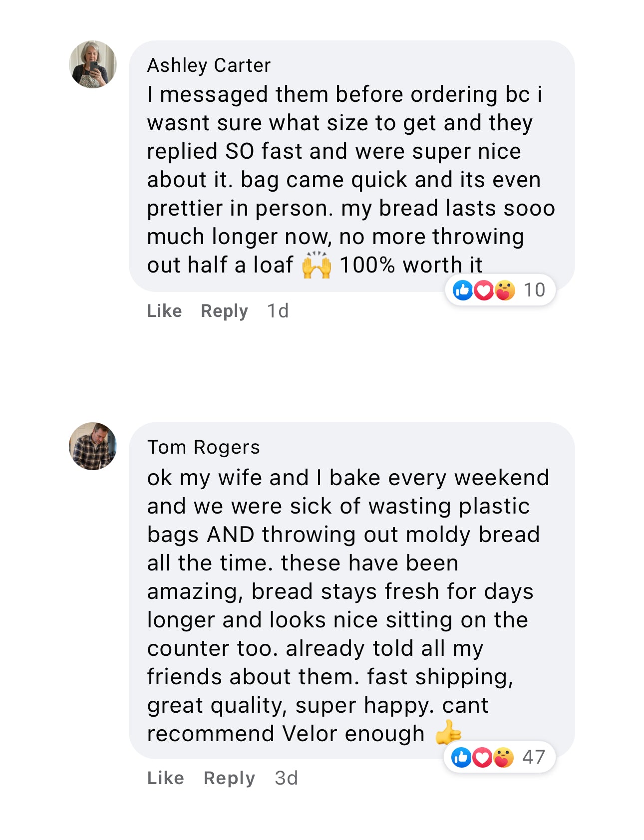Click care emoji reaction icon on Tom's comment
The image size is (644, 840).
tap(503, 757)
